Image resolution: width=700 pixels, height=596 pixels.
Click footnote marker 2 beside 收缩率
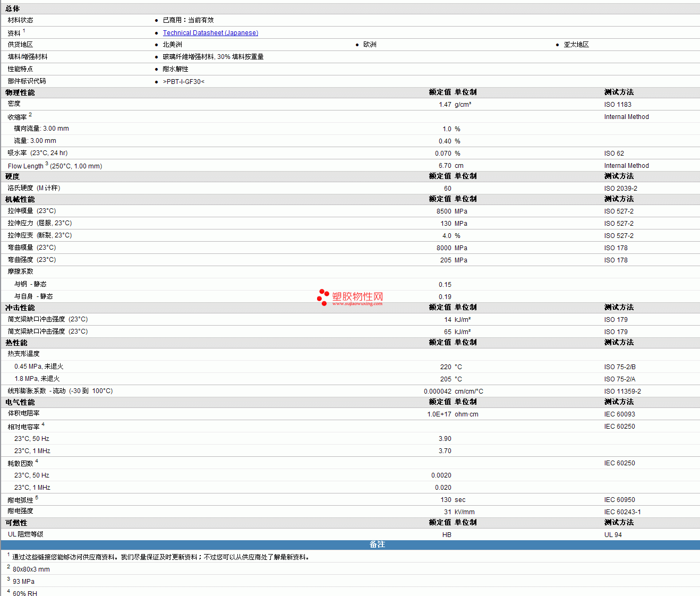[x=30, y=115]
